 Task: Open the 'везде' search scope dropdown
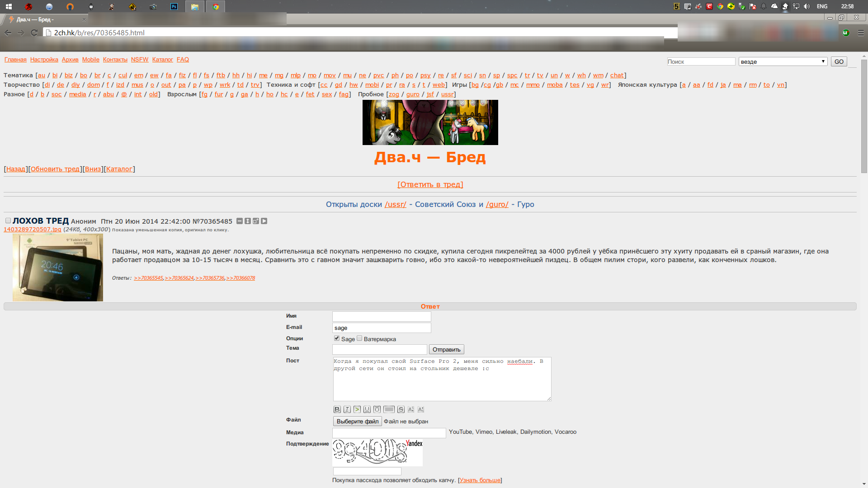click(x=783, y=61)
